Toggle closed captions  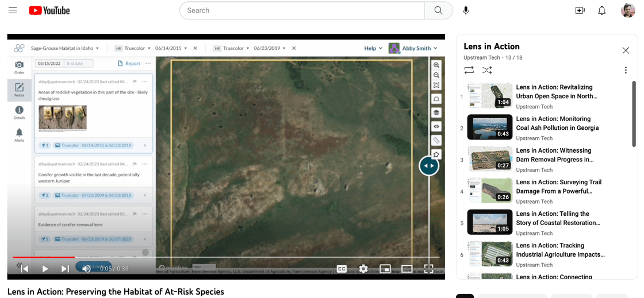tap(342, 269)
